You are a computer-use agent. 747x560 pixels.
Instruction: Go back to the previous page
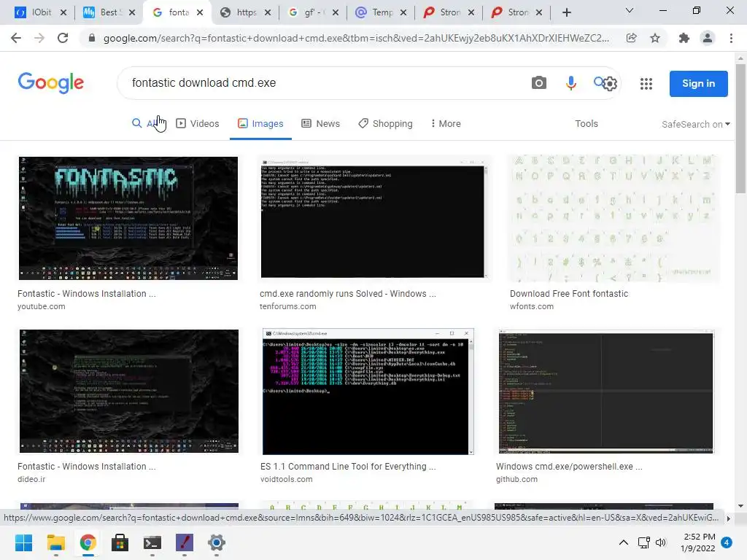click(x=16, y=38)
